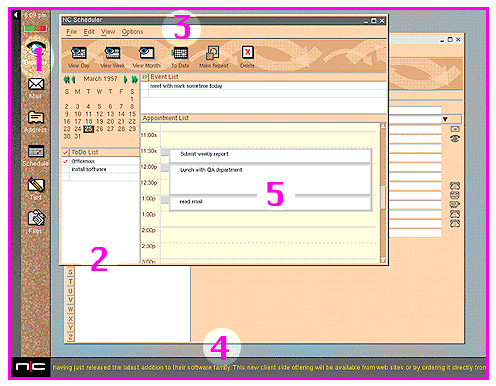
Task: Select the Y letter tab in the address window
Action: pos(71,328)
